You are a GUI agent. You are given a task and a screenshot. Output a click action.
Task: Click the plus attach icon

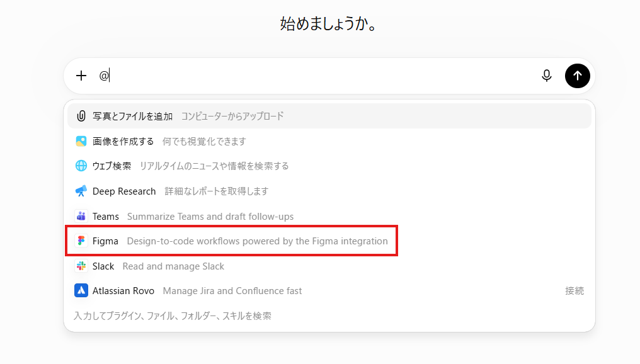(81, 76)
